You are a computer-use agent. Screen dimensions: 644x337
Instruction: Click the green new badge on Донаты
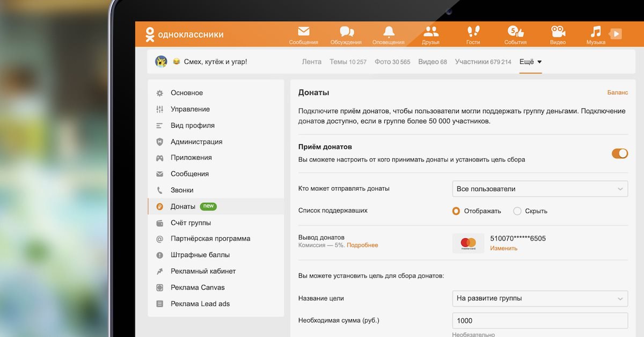pyautogui.click(x=208, y=206)
